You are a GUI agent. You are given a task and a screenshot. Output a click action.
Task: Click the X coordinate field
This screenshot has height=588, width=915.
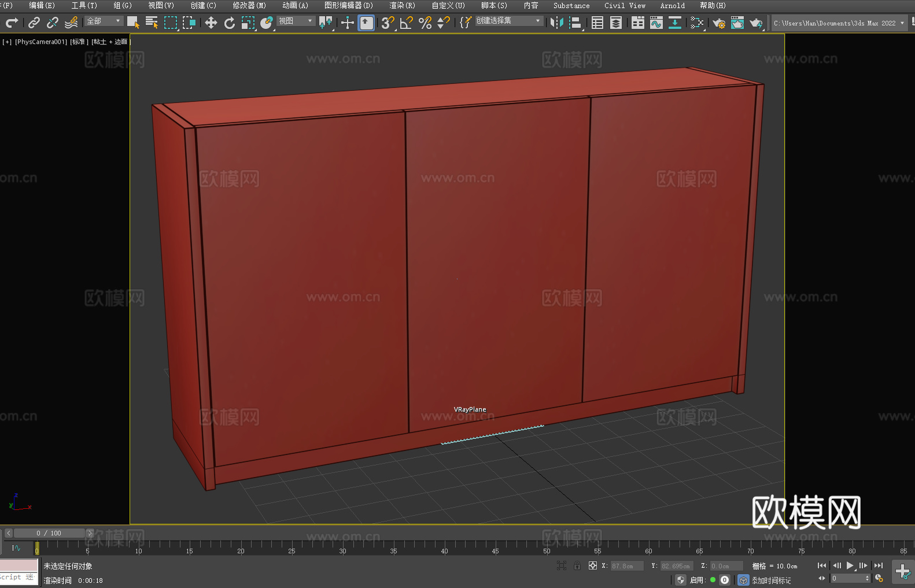[627, 566]
